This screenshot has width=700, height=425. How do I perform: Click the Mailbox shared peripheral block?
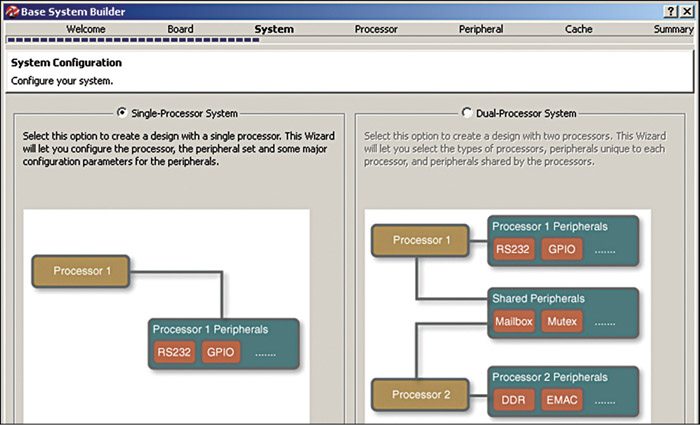point(515,322)
